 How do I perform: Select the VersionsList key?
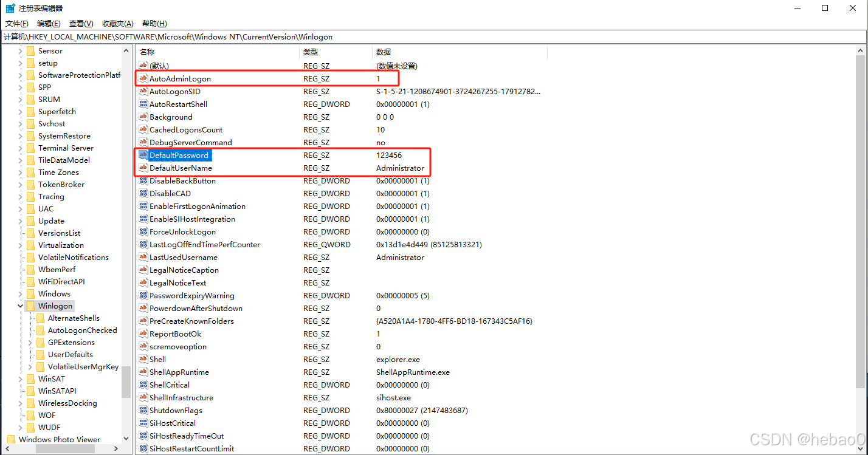pyautogui.click(x=59, y=233)
